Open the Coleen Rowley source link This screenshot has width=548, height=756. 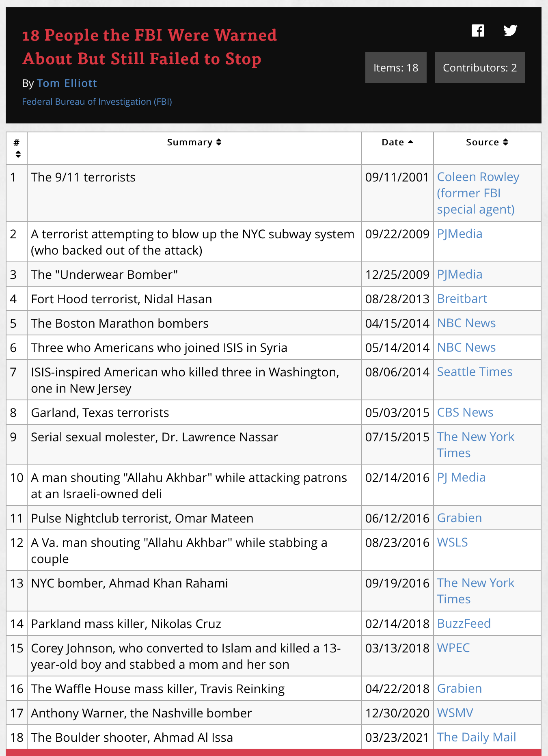pyautogui.click(x=478, y=193)
